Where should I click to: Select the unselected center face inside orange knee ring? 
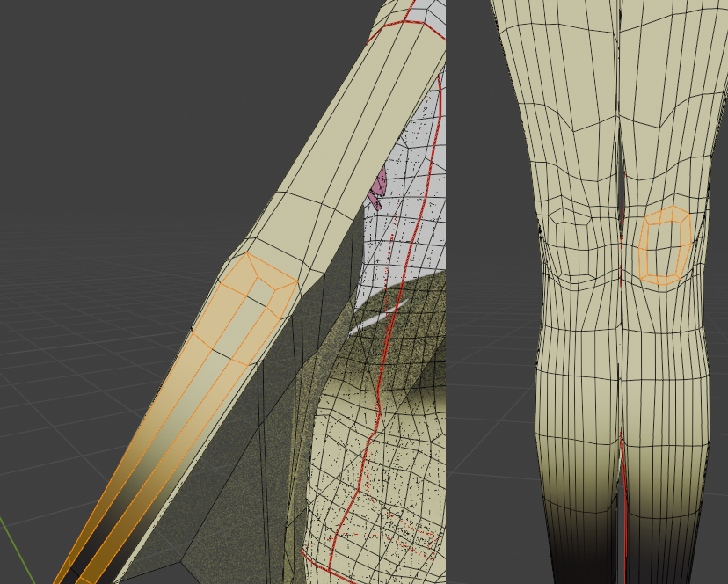coord(663,249)
